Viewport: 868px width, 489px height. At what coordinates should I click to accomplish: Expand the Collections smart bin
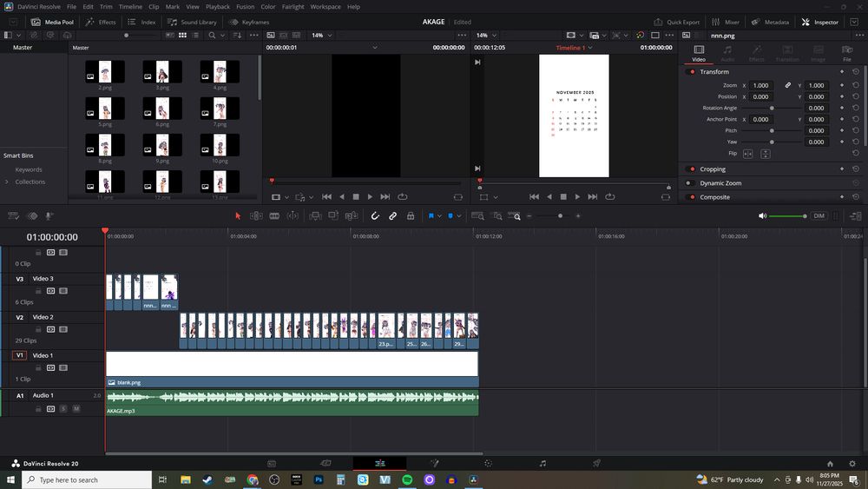(x=7, y=182)
